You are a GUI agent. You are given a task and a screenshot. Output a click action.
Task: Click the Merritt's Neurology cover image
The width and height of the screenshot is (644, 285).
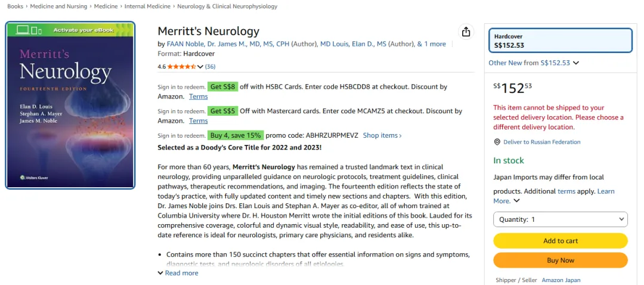click(70, 105)
